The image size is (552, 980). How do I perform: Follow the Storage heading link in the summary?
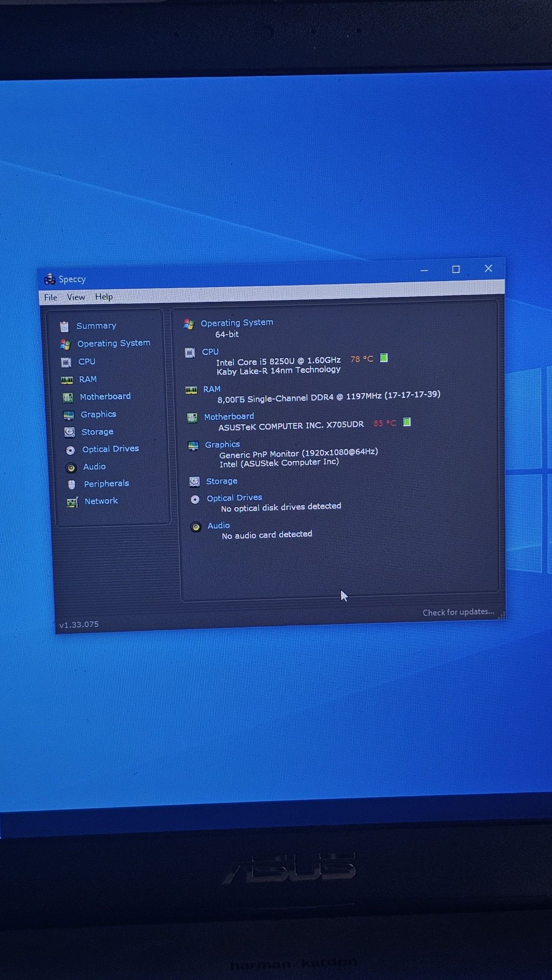(222, 481)
